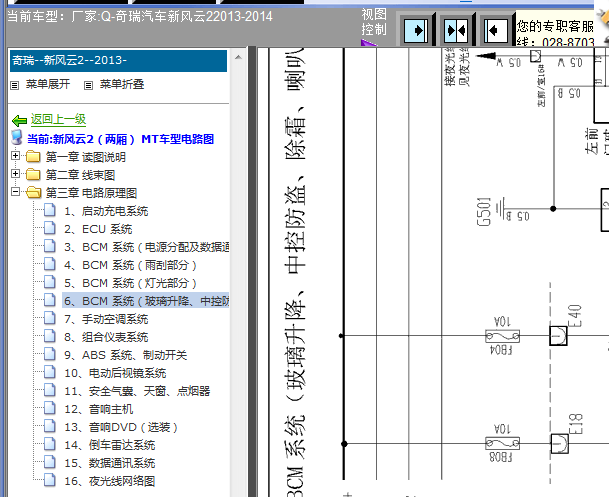Viewport: 609px width, 497px height.
Task: Click page icon next to 组合仪表系统
Action: (x=50, y=336)
